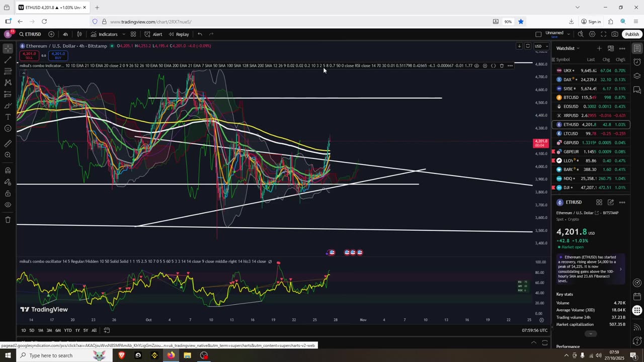Create a new Alert
This screenshot has width=644, height=362.
pyautogui.click(x=153, y=34)
